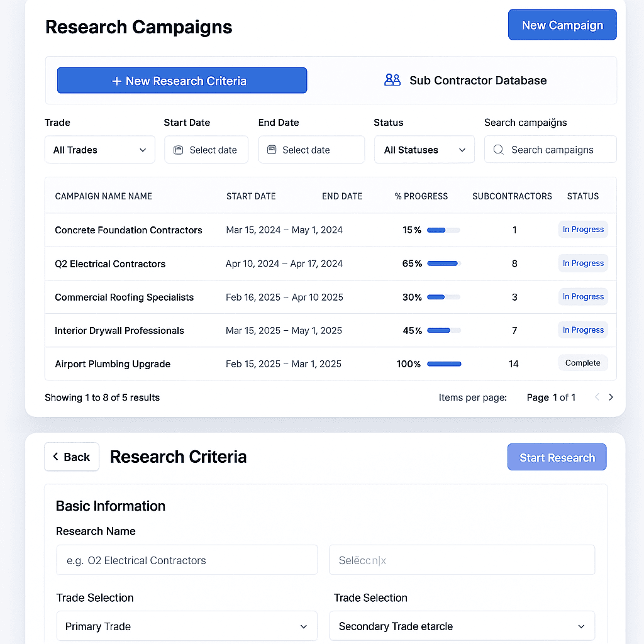Open the Interior Drywall Professionals campaign
The width and height of the screenshot is (644, 644).
(x=119, y=331)
